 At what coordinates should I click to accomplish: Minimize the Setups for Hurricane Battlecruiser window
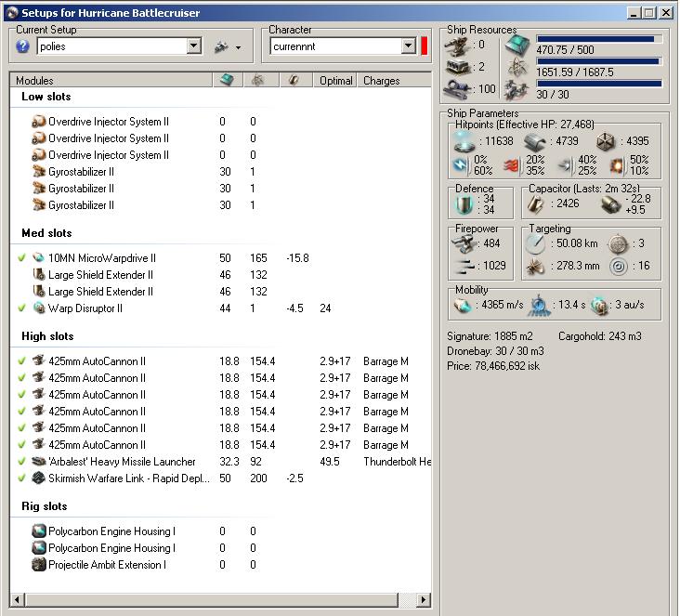pos(634,13)
